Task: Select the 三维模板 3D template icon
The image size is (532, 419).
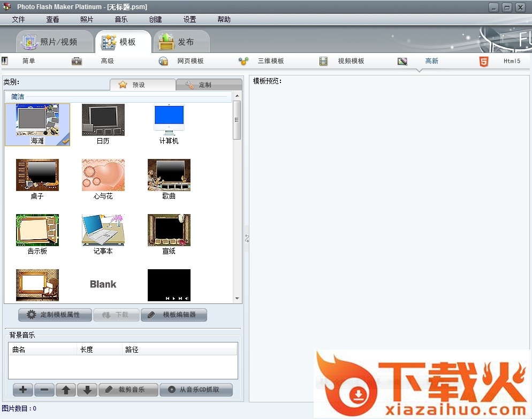Action: 244,61
